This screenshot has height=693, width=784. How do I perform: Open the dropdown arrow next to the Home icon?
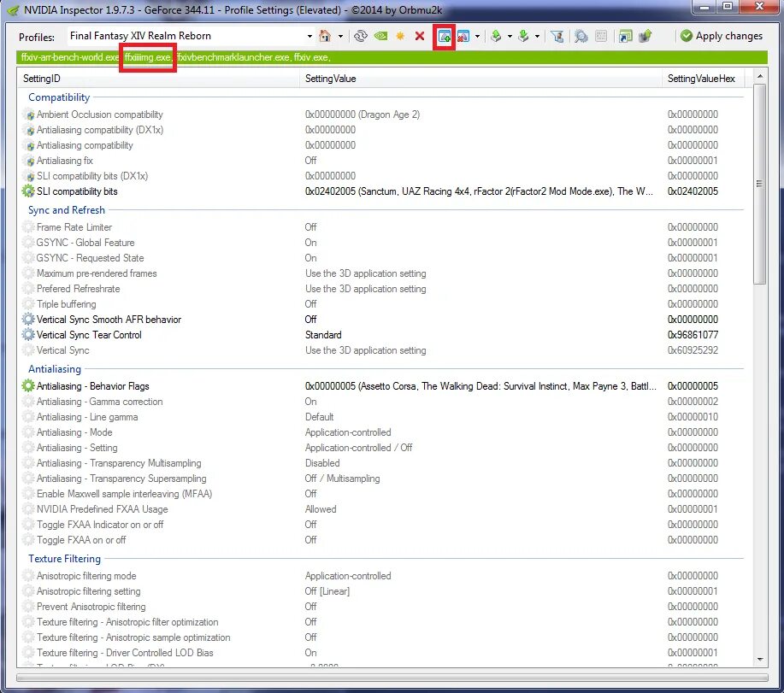tap(340, 36)
